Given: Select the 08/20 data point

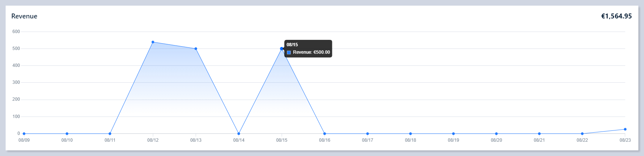Looking at the screenshot, I should 496,133.
